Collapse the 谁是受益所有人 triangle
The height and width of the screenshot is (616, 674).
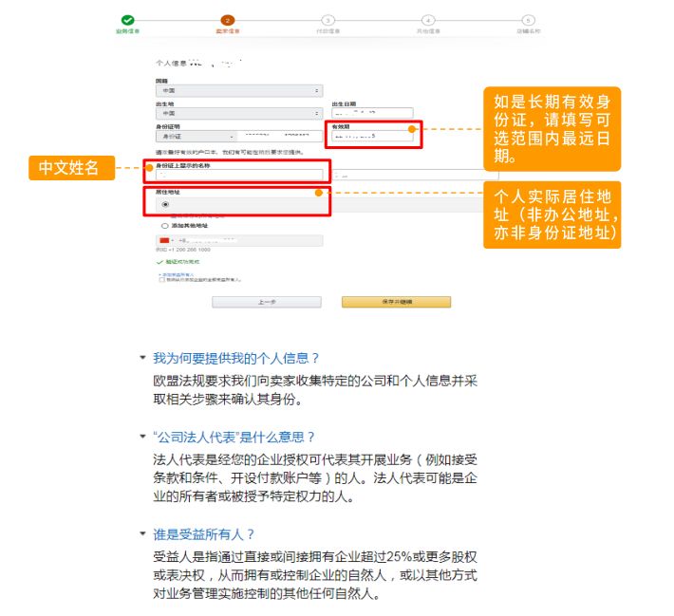pyautogui.click(x=142, y=533)
